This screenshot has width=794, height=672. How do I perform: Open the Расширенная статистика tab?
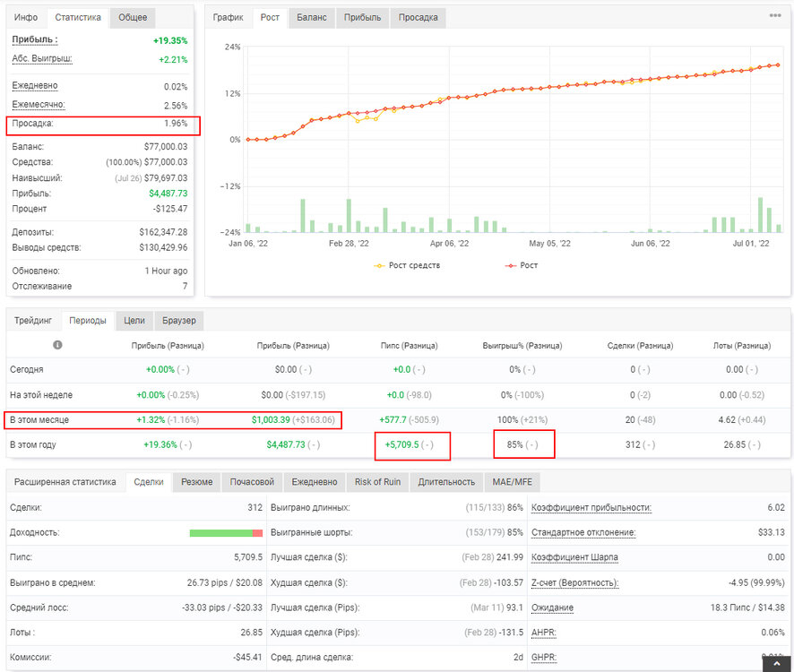65,482
